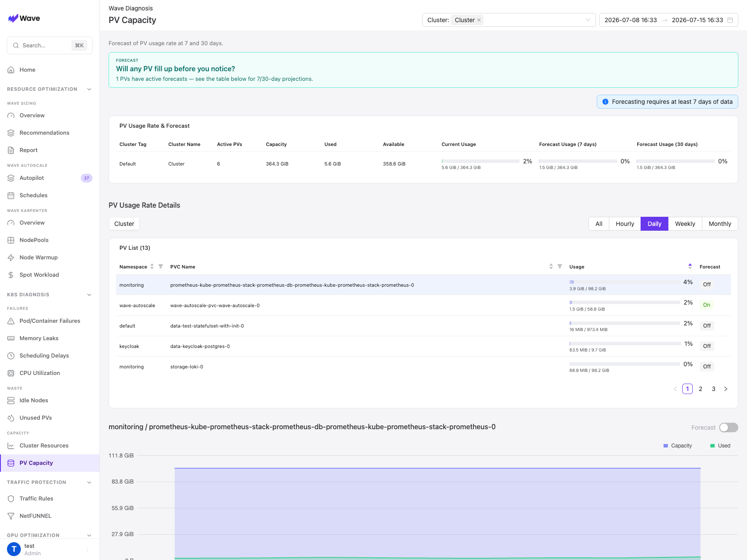Toggle the chart Forecast switch

click(x=729, y=427)
